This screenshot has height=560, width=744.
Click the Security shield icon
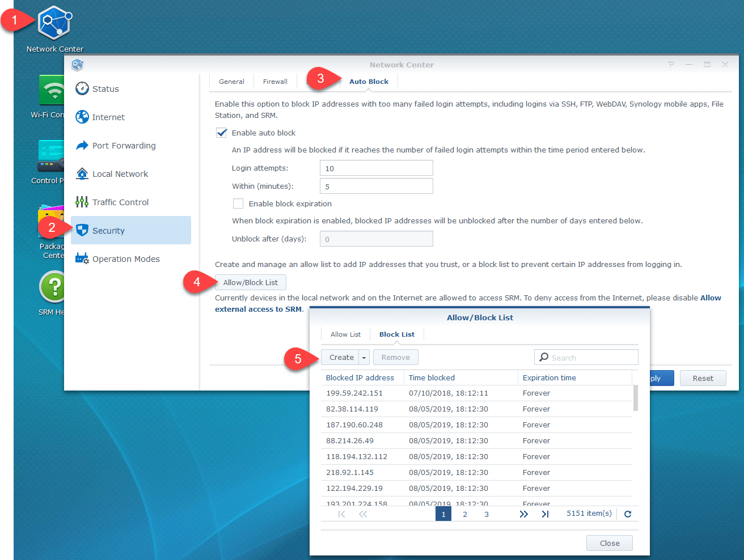(x=82, y=230)
